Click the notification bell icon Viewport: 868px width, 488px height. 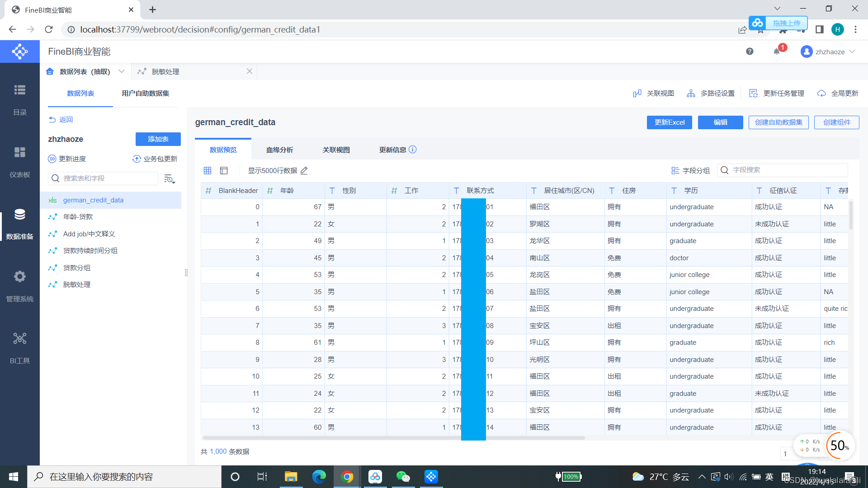click(776, 52)
